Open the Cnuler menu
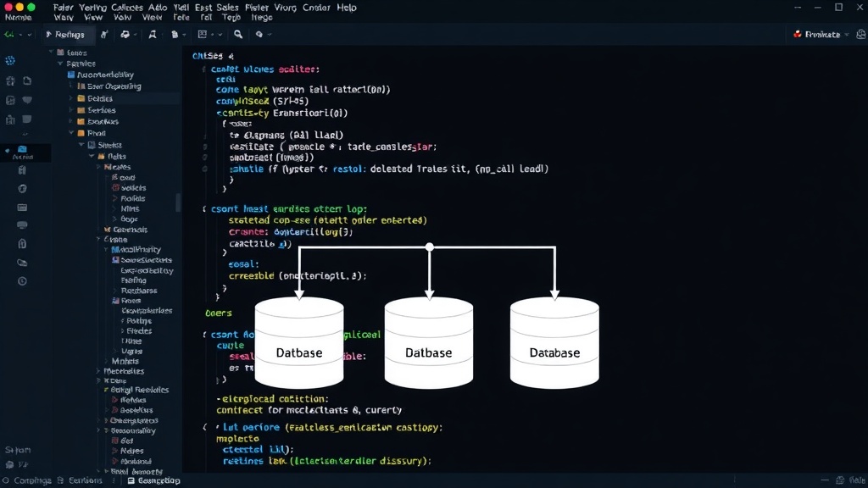 click(x=316, y=8)
